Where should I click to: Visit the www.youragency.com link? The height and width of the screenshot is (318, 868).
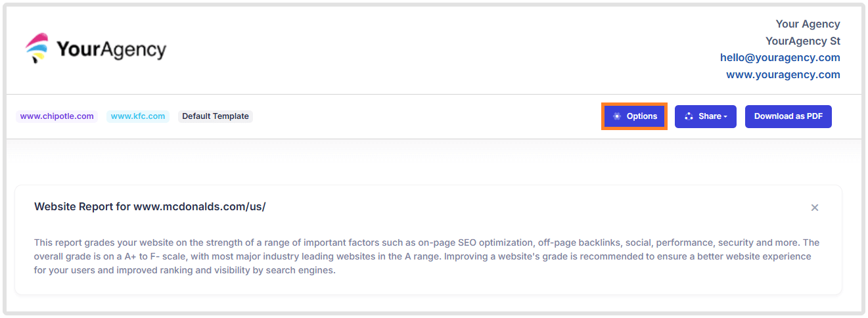(x=783, y=75)
